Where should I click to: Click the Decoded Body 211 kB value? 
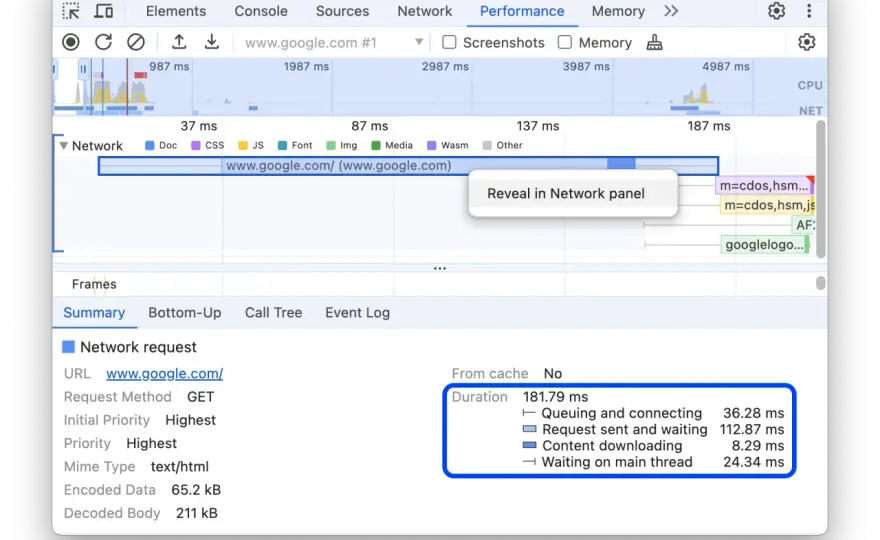point(196,513)
